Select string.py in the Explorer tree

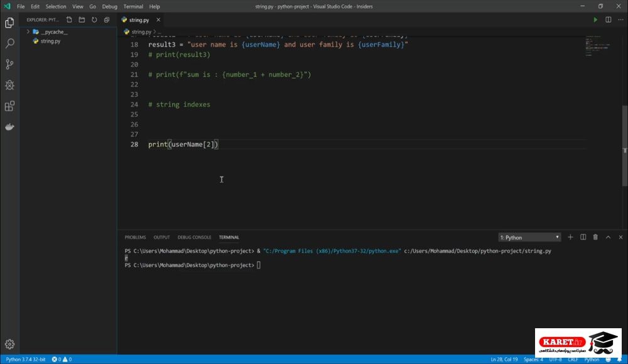pyautogui.click(x=50, y=41)
